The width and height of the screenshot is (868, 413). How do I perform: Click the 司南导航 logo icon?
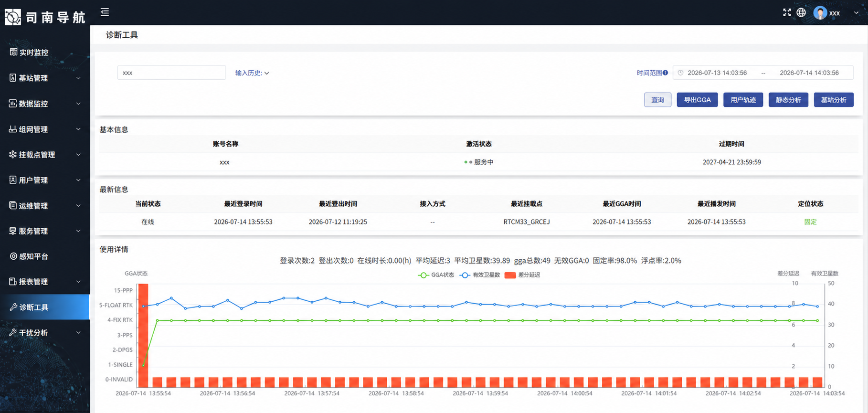point(13,17)
